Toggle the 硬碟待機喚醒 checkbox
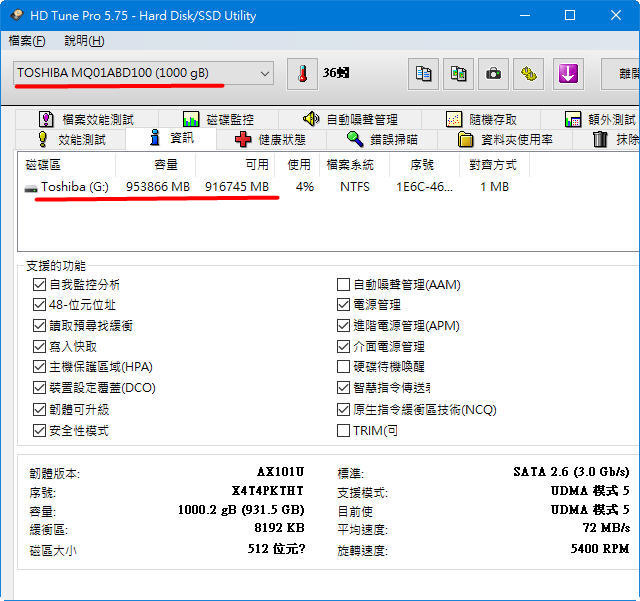Viewport: 640px width, 601px height. pyautogui.click(x=343, y=367)
